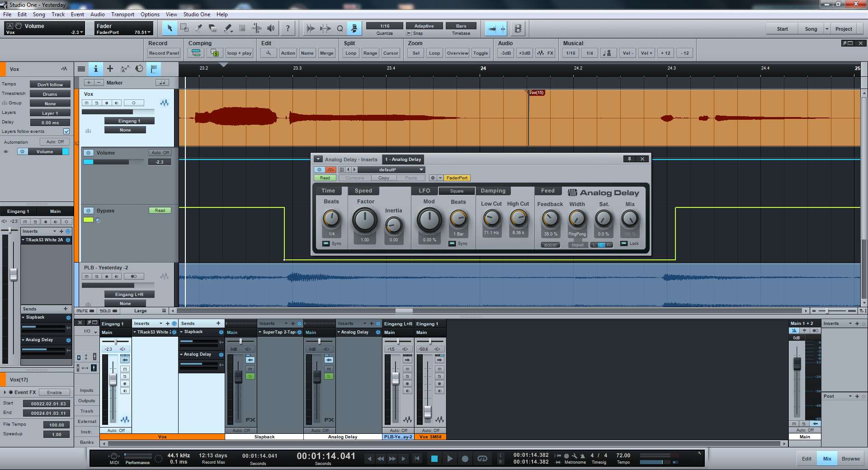Click the wrench icon under Edit
868x470 pixels.
point(268,53)
